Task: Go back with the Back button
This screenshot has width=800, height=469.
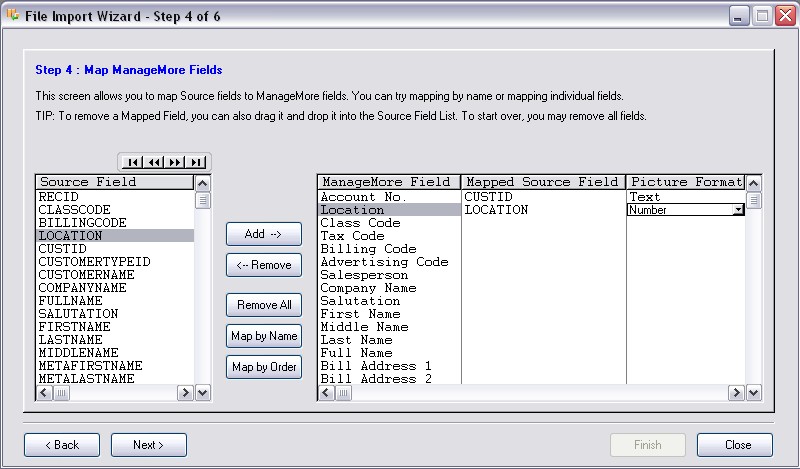Action: tap(62, 445)
